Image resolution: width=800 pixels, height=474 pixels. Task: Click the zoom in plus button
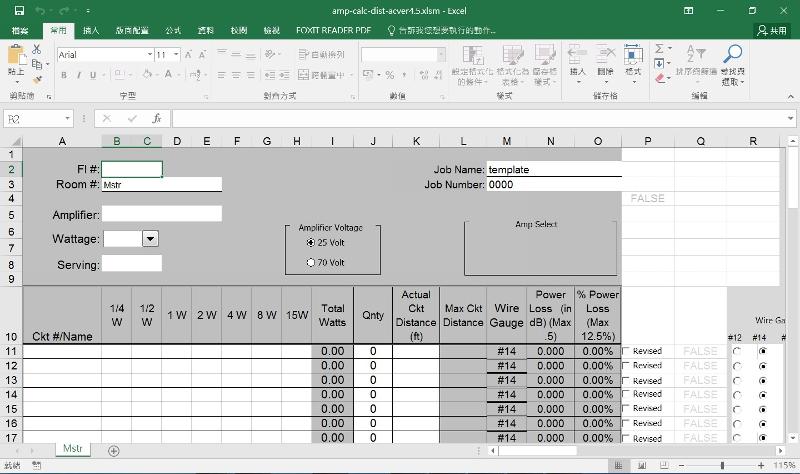click(762, 466)
